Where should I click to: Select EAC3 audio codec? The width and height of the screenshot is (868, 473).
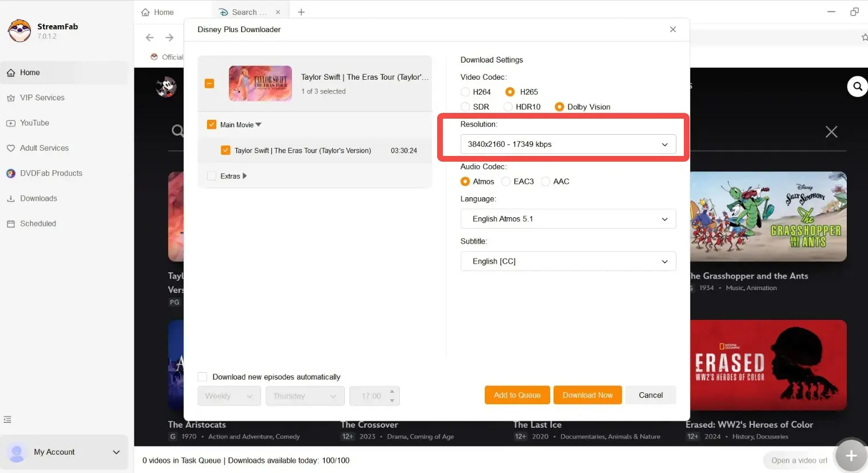coord(505,181)
